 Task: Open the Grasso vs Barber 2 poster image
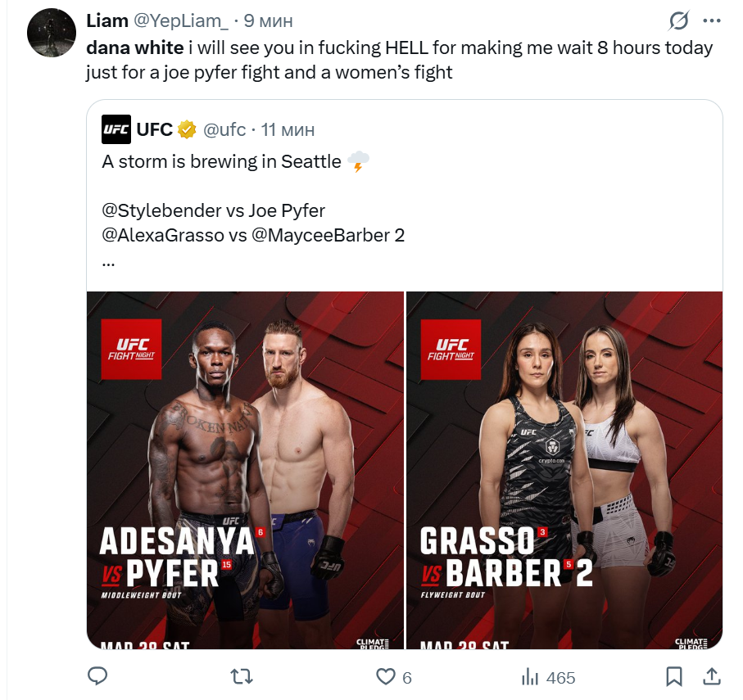coord(564,470)
